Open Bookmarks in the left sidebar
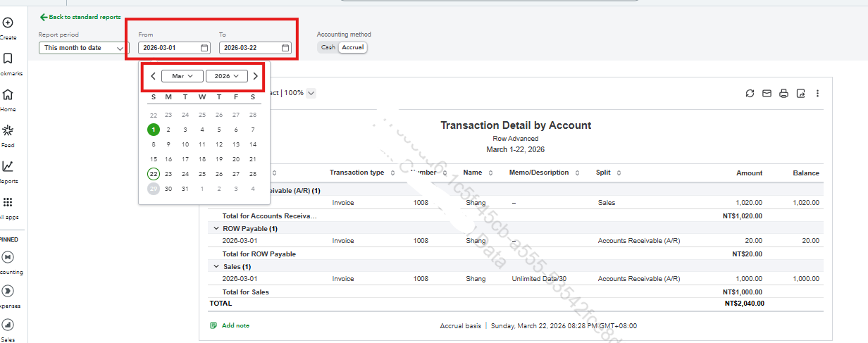 [8, 63]
